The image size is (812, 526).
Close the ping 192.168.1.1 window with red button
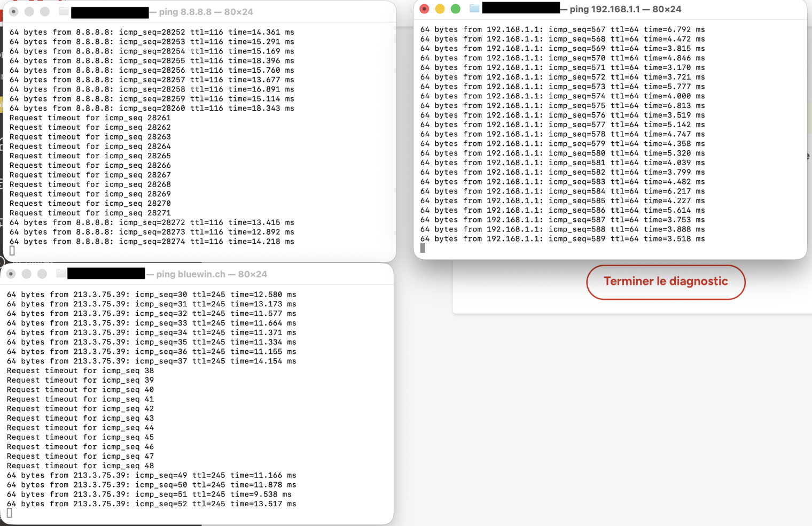tap(425, 9)
